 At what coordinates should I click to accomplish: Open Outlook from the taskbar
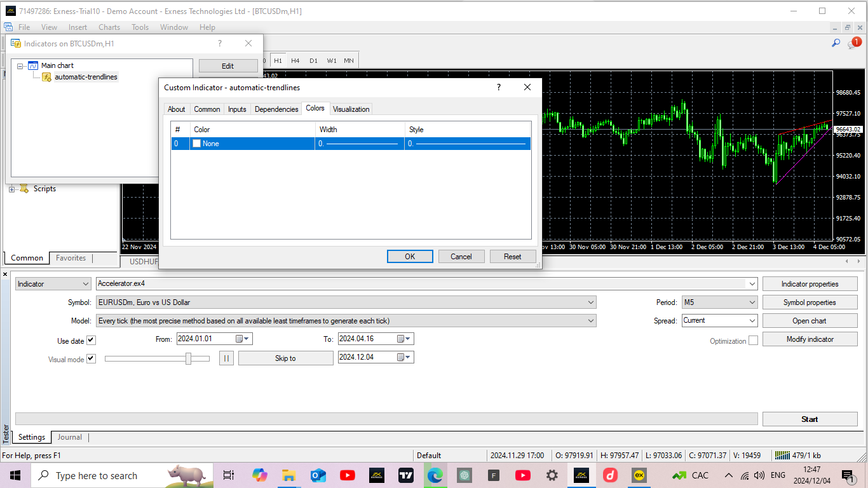318,475
